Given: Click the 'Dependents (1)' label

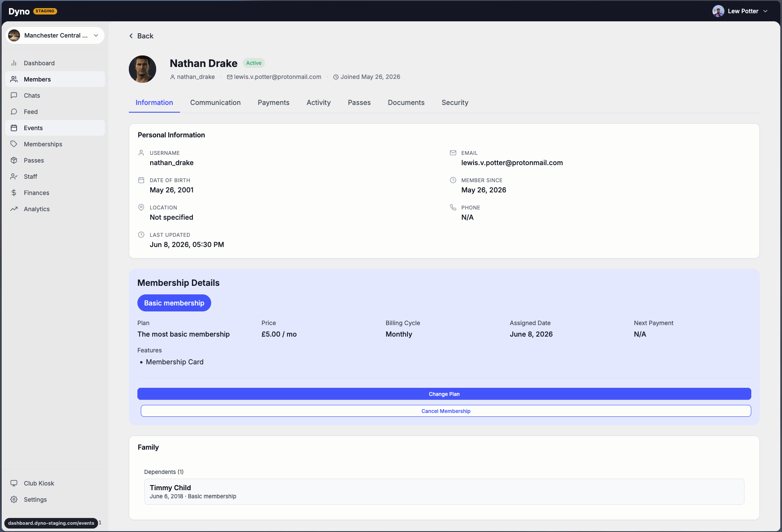Looking at the screenshot, I should coord(164,472).
